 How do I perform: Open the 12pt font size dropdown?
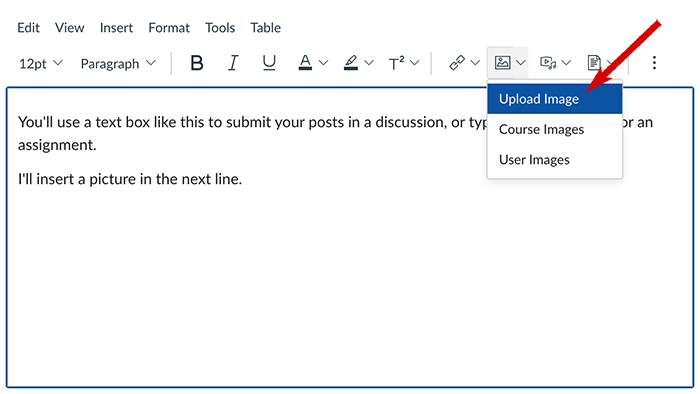pyautogui.click(x=41, y=63)
